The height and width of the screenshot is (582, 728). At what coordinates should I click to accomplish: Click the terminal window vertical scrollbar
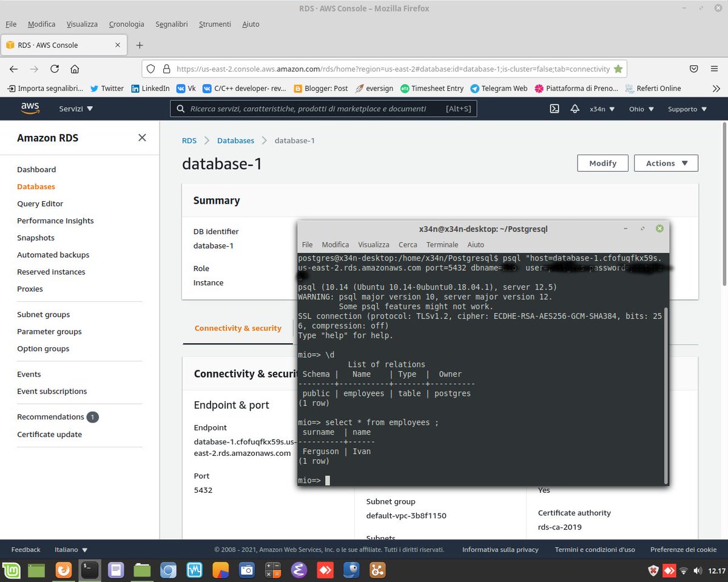tap(666, 394)
